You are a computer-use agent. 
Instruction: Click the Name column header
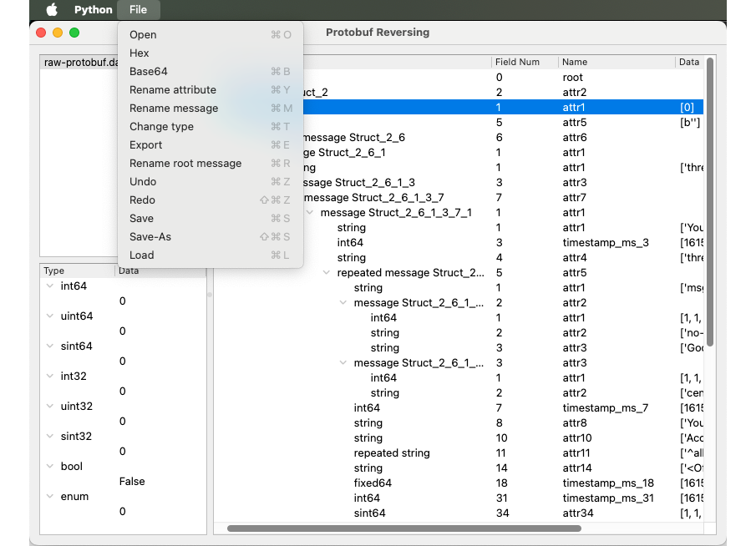click(616, 62)
